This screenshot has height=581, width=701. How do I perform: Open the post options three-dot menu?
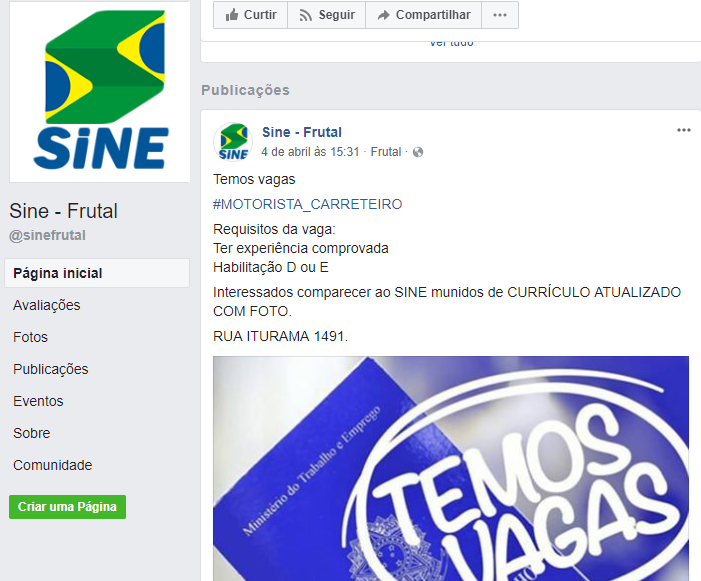pos(684,131)
